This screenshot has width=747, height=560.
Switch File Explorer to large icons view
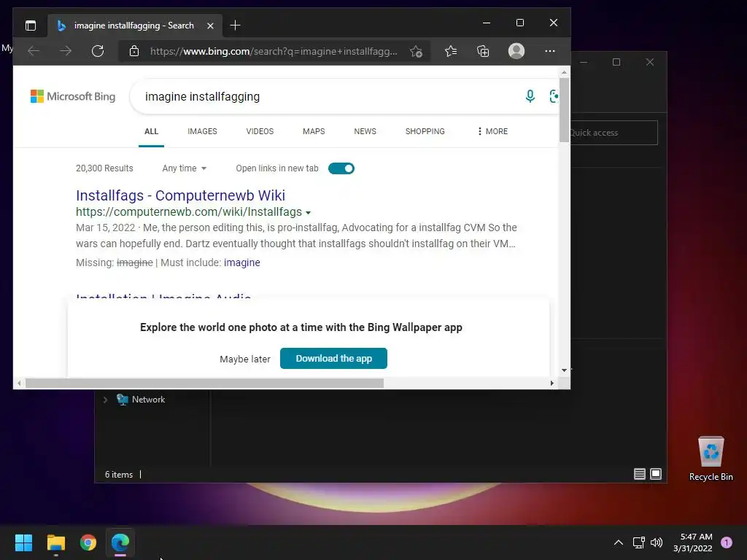656,474
